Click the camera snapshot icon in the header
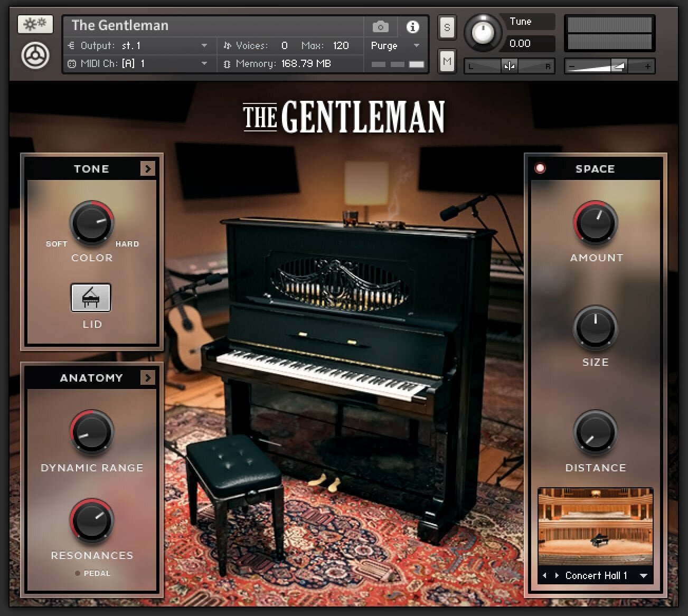 tap(380, 26)
